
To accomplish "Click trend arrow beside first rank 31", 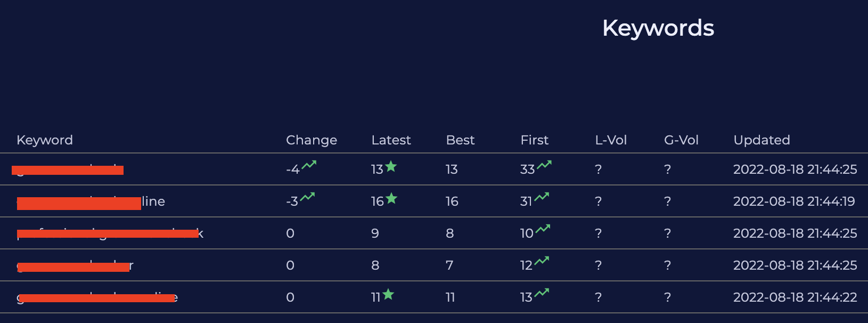I will tap(542, 197).
